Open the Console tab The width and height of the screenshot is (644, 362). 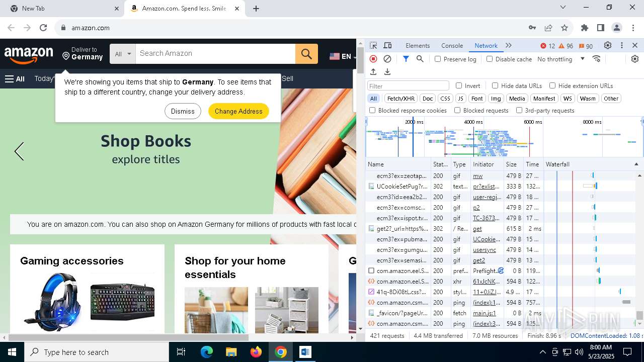click(x=452, y=46)
